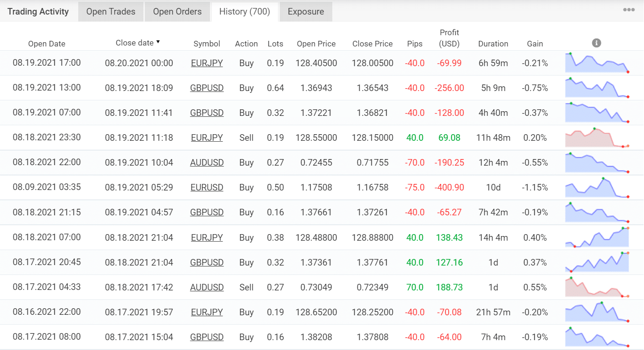This screenshot has width=644, height=350.
Task: Open EURJPY link closed 08.20.2021 00:00
Action: coord(207,63)
